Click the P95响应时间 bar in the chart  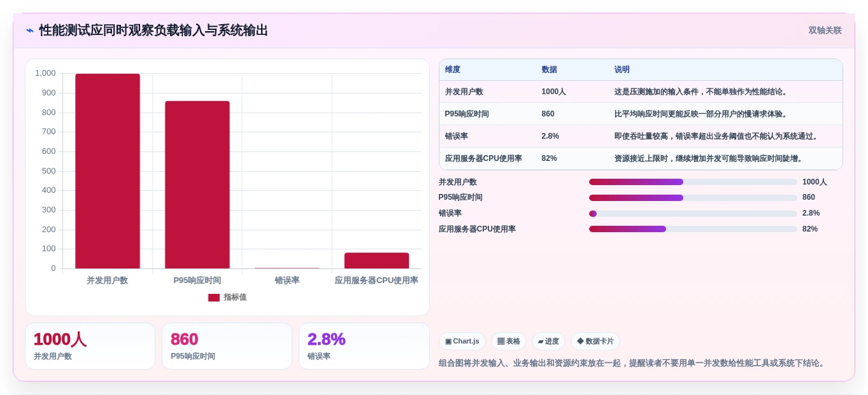(197, 184)
